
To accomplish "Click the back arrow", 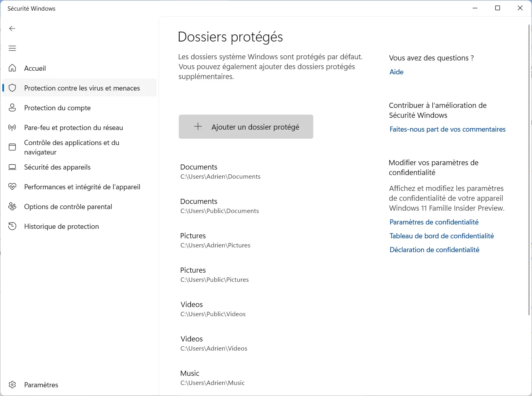I will point(12,28).
